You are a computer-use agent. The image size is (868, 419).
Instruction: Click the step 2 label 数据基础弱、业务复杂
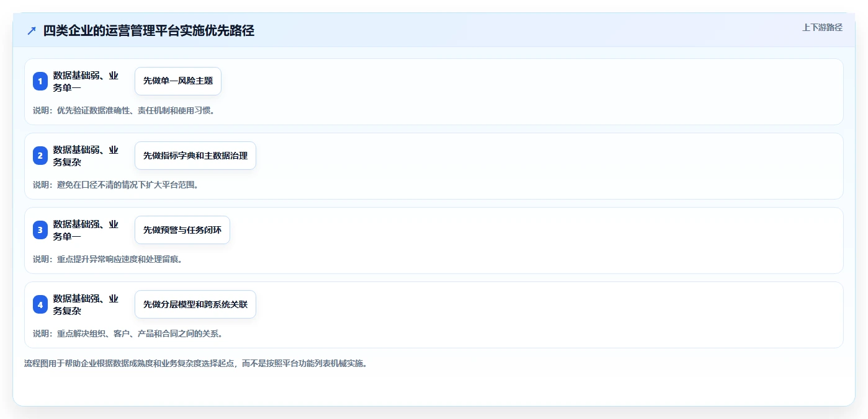coord(86,156)
